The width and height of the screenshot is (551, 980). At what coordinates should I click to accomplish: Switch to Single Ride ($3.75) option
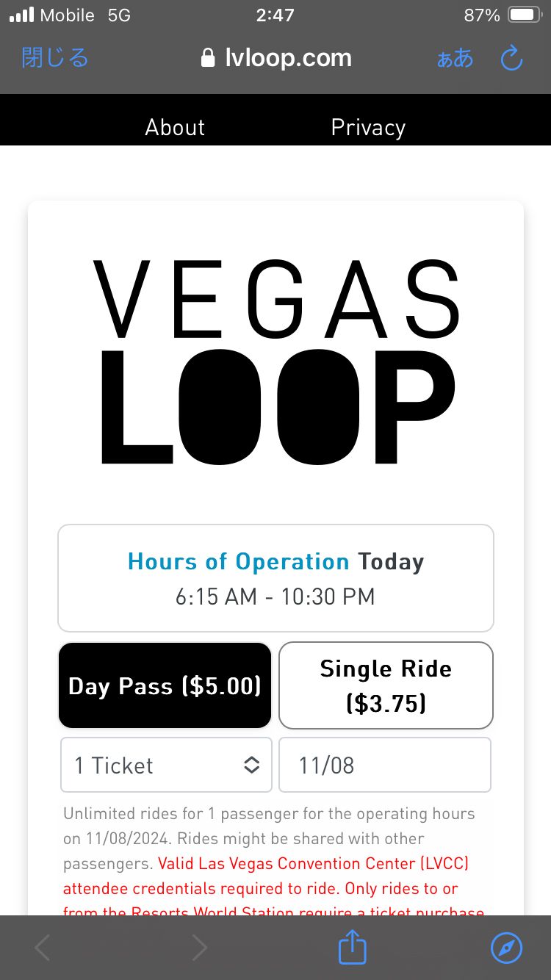(x=386, y=685)
